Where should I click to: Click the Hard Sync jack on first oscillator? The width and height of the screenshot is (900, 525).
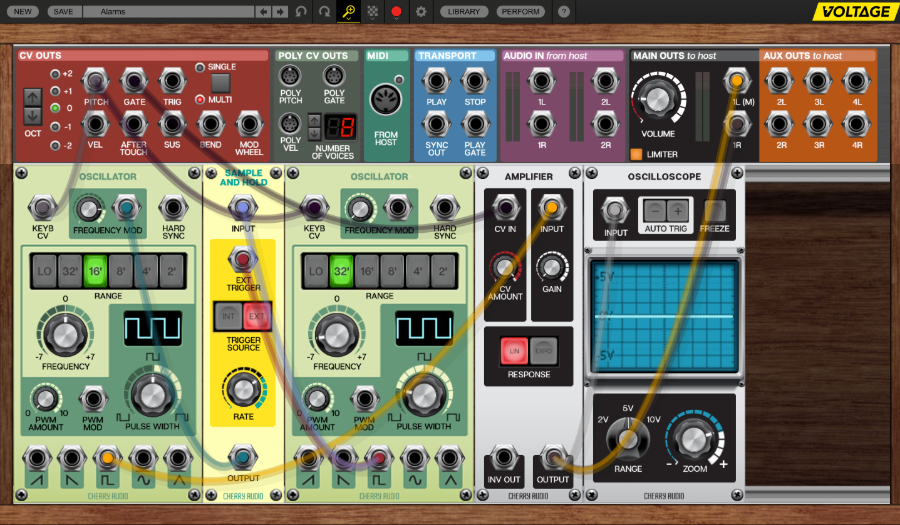[173, 207]
